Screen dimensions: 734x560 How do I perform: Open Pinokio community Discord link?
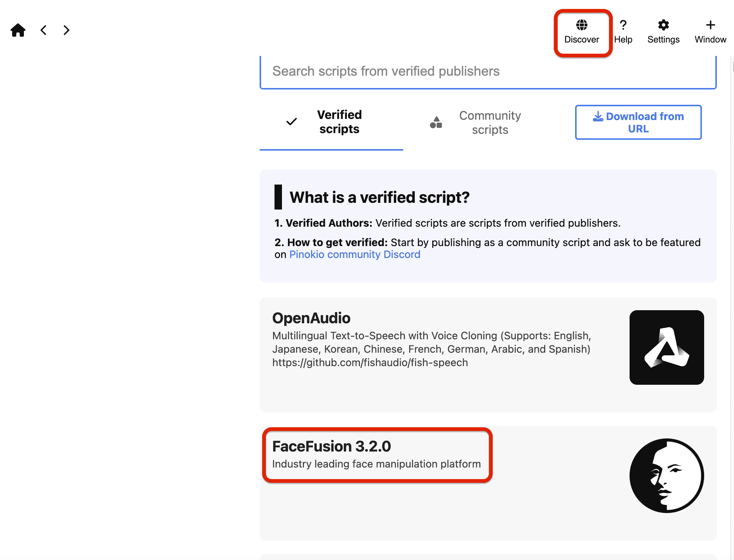coord(355,255)
